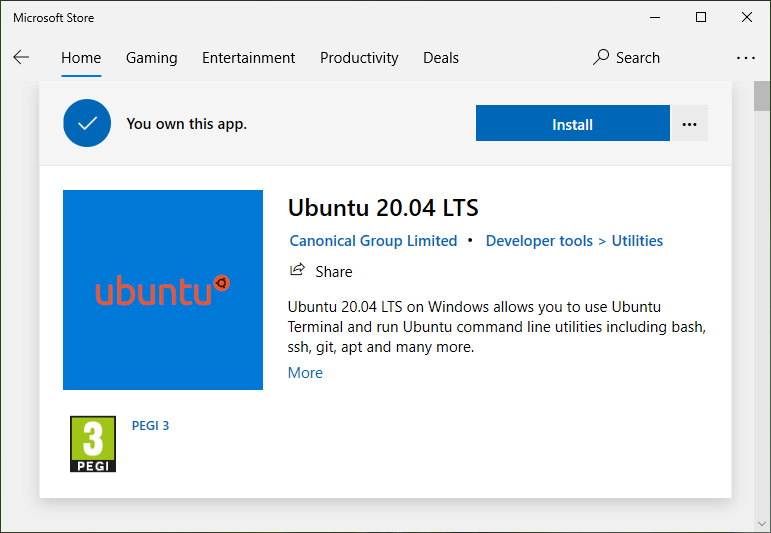This screenshot has width=771, height=533.
Task: Install Ubuntu 20.04 LTS
Action: click(x=572, y=123)
